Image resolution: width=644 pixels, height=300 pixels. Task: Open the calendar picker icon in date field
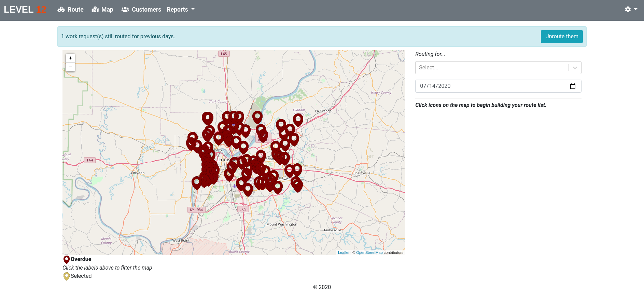point(573,86)
